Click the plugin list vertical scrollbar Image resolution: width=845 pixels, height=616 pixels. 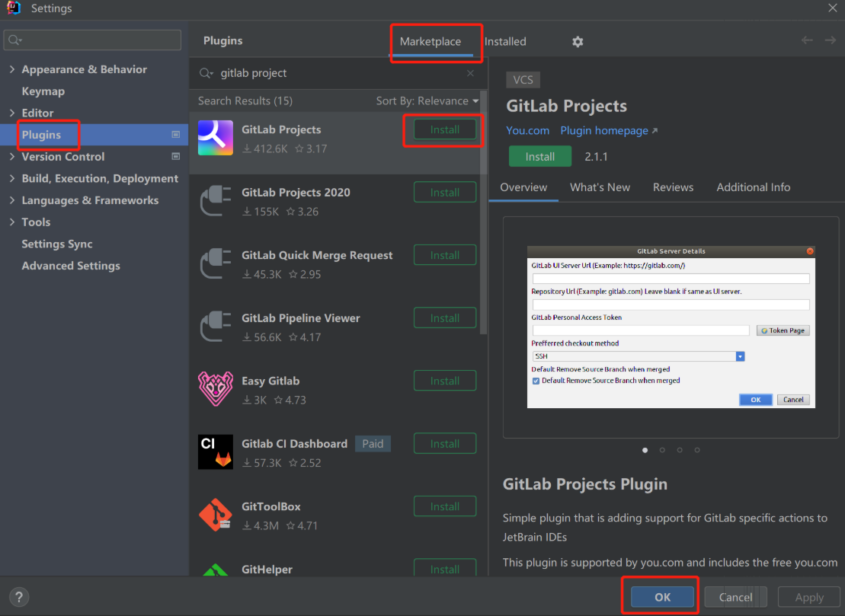pyautogui.click(x=483, y=212)
